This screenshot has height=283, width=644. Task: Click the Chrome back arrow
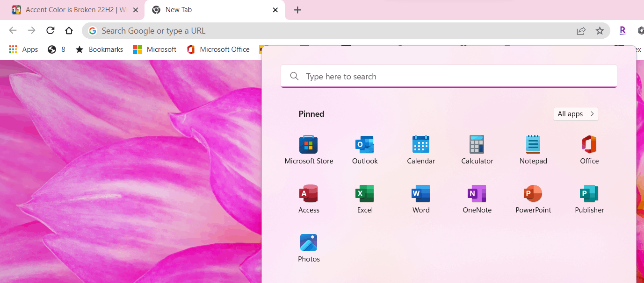(x=13, y=30)
